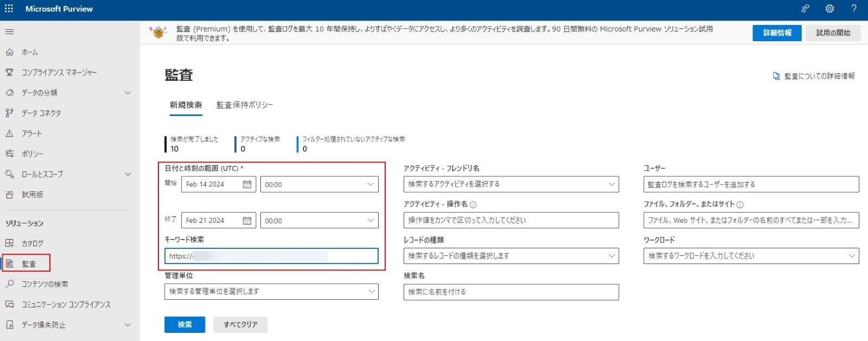Click the info icon beside アクティビティ - 操作名
The image size is (868, 341).
click(473, 204)
